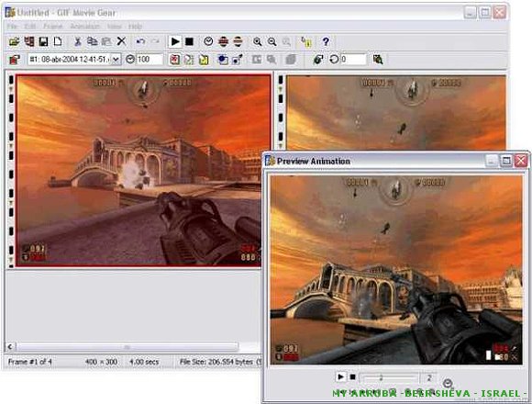The image size is (532, 404).
Task: Open the Animation menu
Action: pyautogui.click(x=84, y=26)
